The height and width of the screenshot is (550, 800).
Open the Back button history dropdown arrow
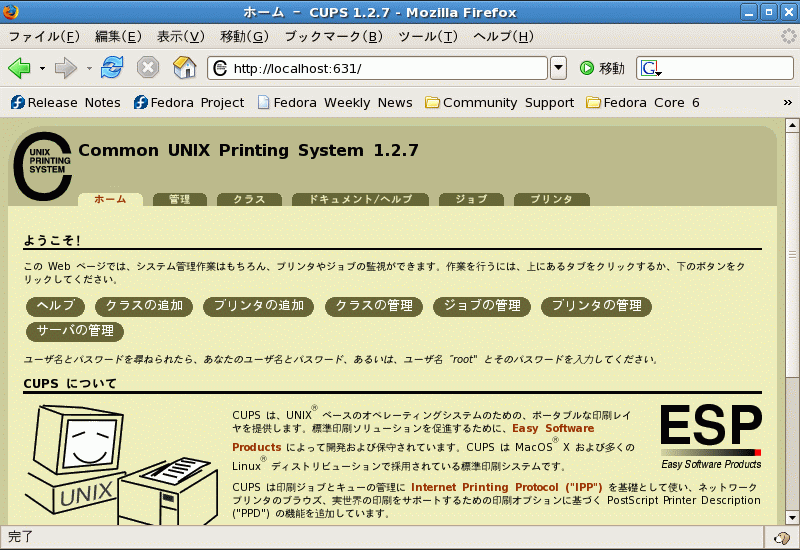(42, 68)
